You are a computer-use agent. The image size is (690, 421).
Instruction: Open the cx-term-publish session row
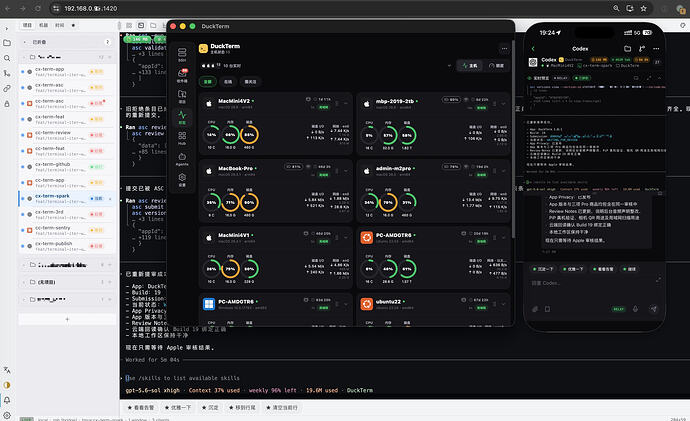tap(66, 246)
